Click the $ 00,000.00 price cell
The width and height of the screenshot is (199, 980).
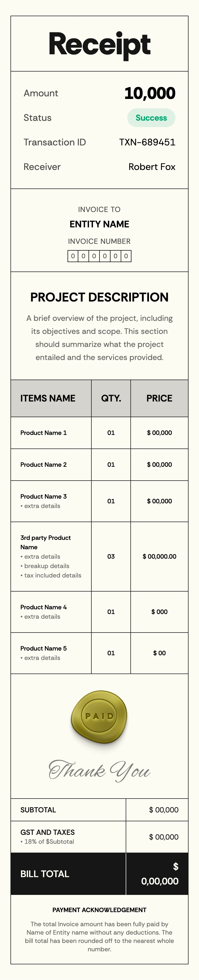coord(159,556)
